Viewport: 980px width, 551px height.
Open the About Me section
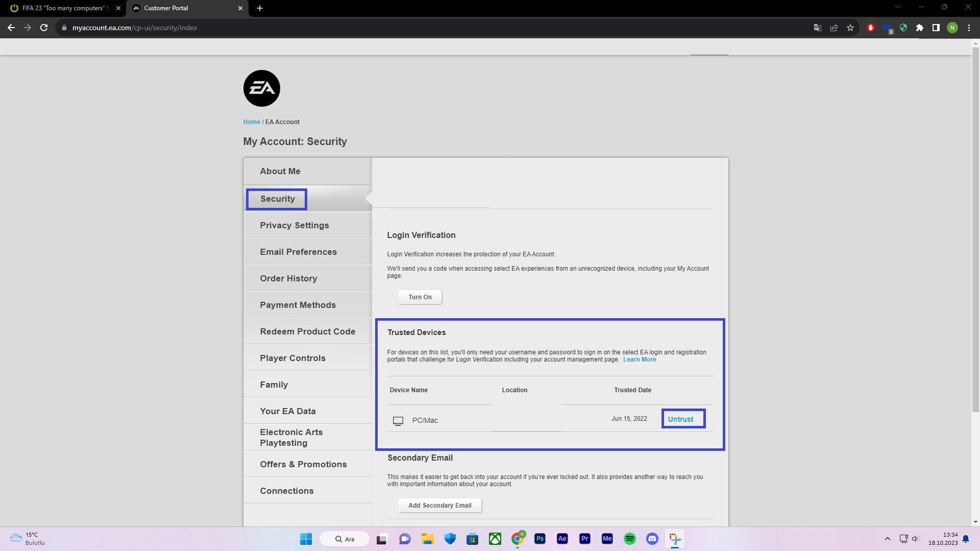[308, 171]
